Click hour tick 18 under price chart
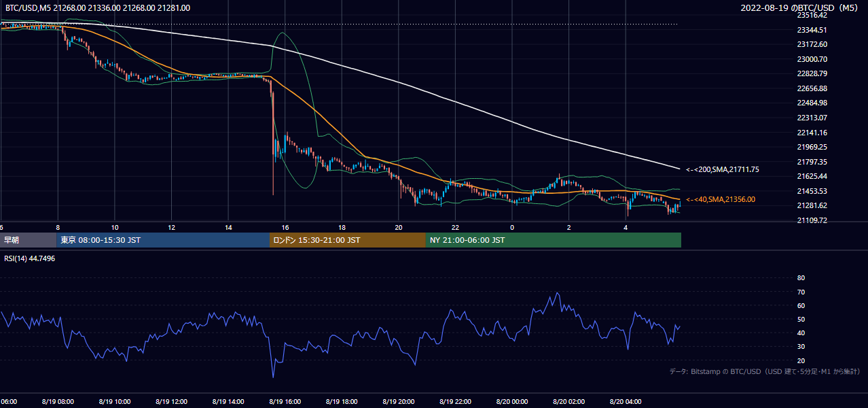This screenshot has width=868, height=408. click(342, 227)
